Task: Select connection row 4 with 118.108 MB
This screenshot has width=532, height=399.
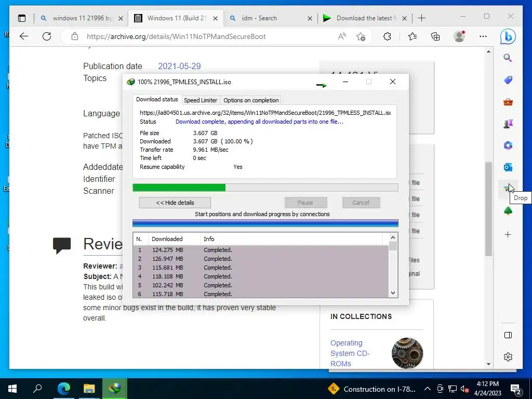Action: pyautogui.click(x=261, y=276)
